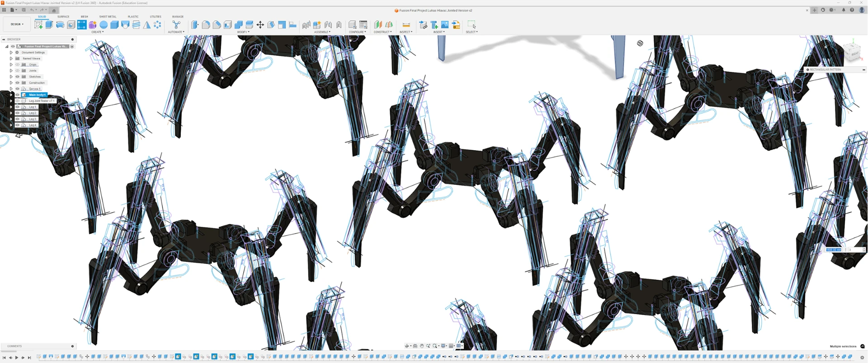Switch to the MESH tab

click(84, 17)
